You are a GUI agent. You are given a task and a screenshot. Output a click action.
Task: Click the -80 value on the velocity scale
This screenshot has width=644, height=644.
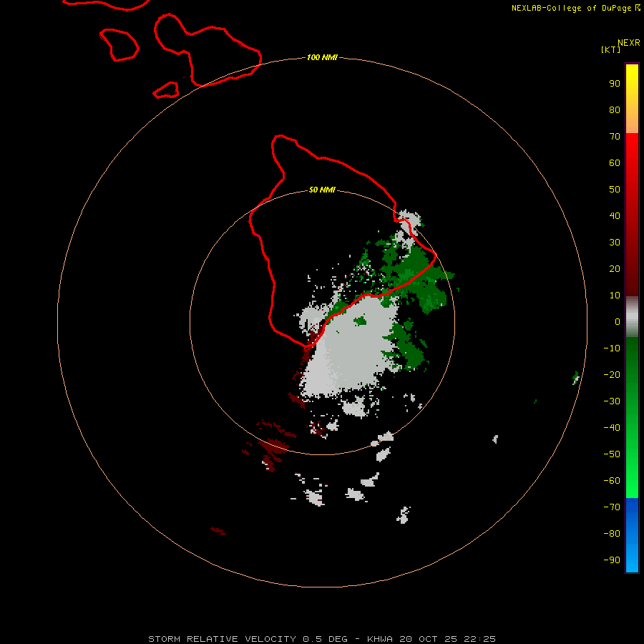[x=612, y=534]
